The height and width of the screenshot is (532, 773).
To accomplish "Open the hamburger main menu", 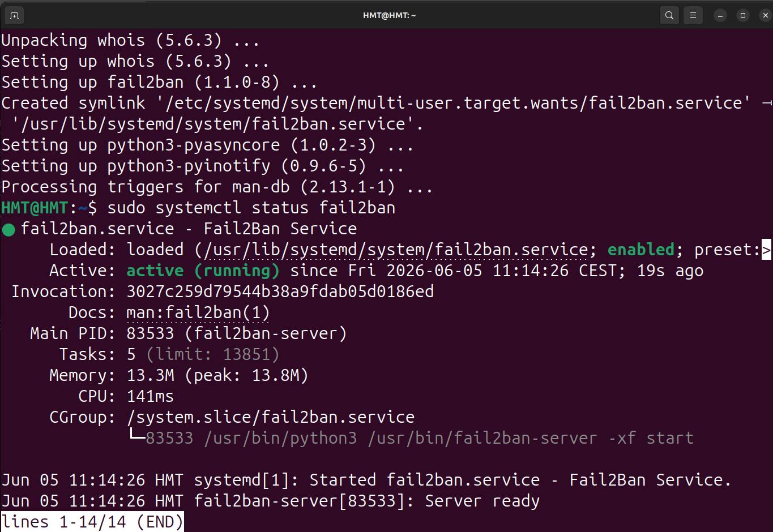I will (693, 15).
